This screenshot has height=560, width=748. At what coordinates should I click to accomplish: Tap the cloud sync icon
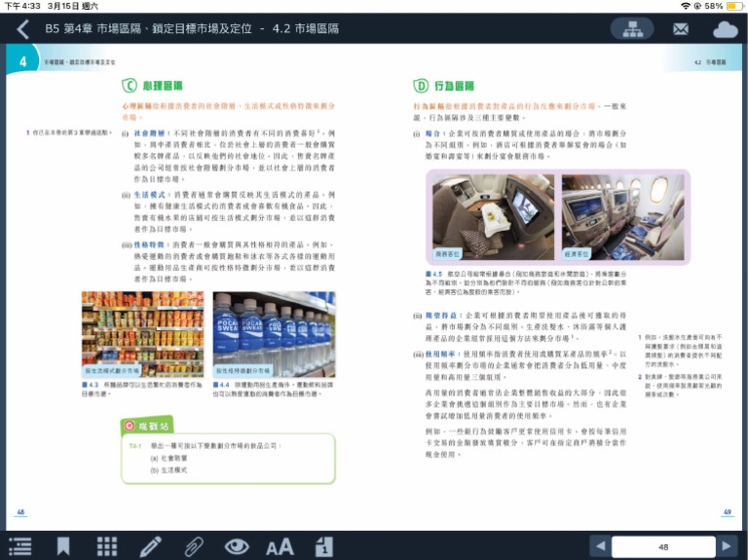tap(725, 29)
